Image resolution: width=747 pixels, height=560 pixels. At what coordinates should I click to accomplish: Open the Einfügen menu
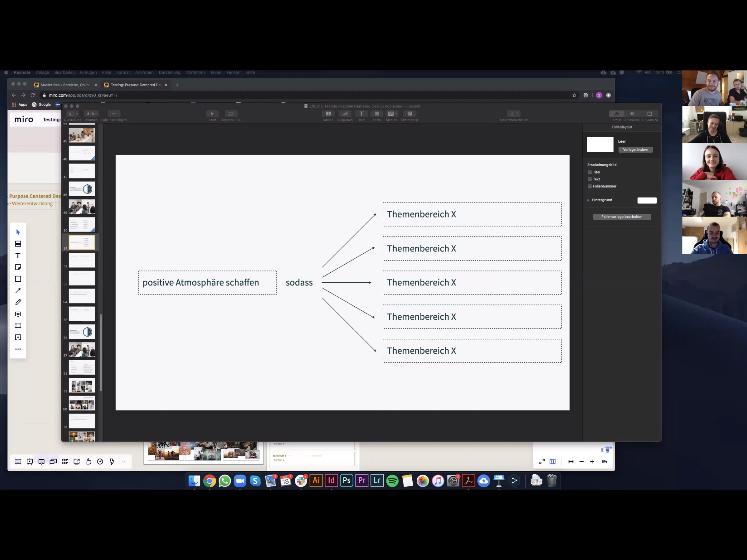88,73
